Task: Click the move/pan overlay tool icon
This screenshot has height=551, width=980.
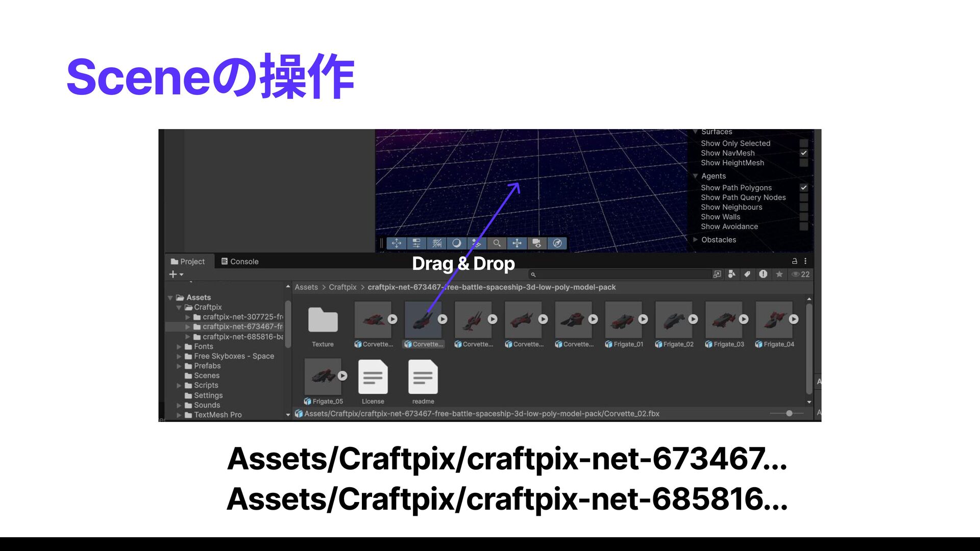Action: [x=397, y=243]
